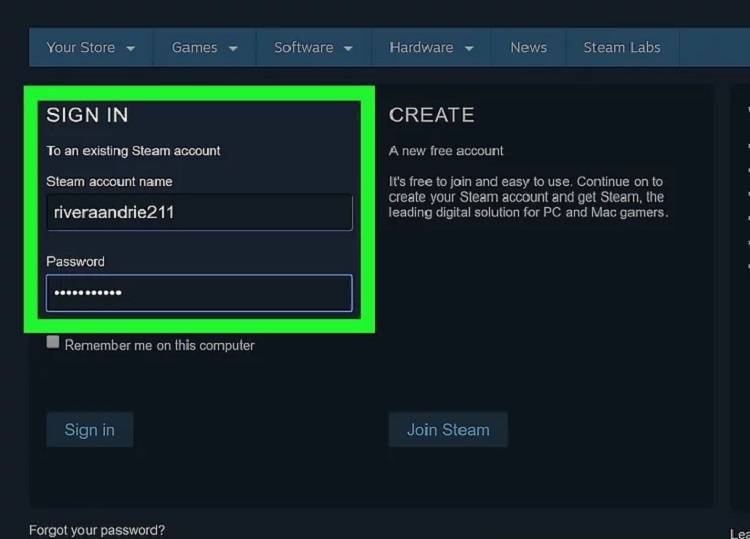This screenshot has width=750, height=539.
Task: Expand the Games dropdown arrow
Action: point(233,48)
